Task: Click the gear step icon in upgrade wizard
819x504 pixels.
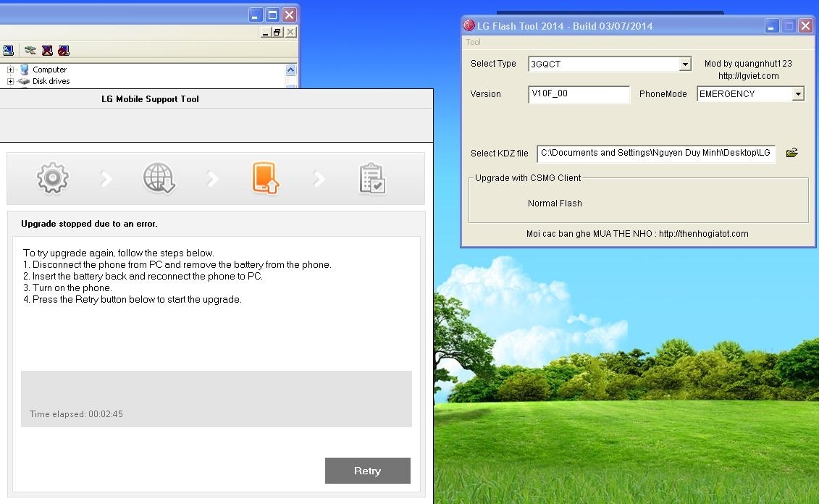Action: [x=53, y=178]
